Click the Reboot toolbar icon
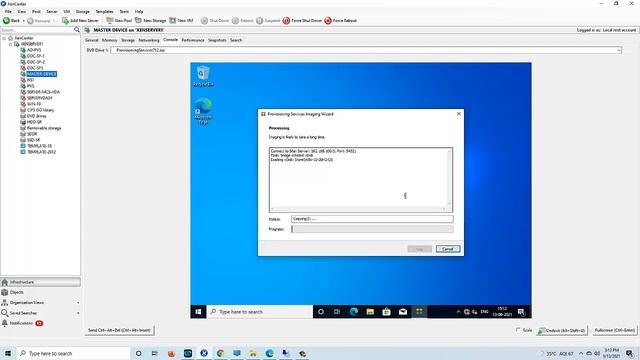This screenshot has height=360, width=640. 236,20
